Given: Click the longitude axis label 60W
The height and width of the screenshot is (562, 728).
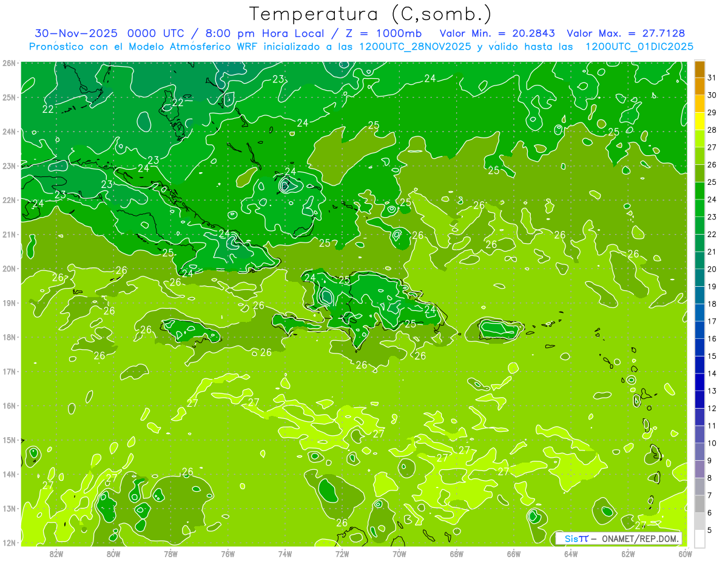Looking at the screenshot, I should pyautogui.click(x=686, y=554).
